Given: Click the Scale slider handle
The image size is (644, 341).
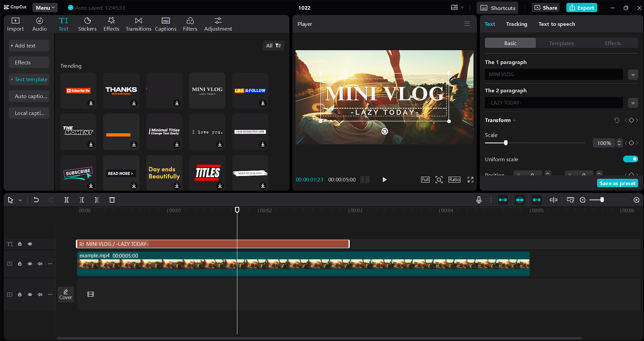Looking at the screenshot, I should (506, 143).
